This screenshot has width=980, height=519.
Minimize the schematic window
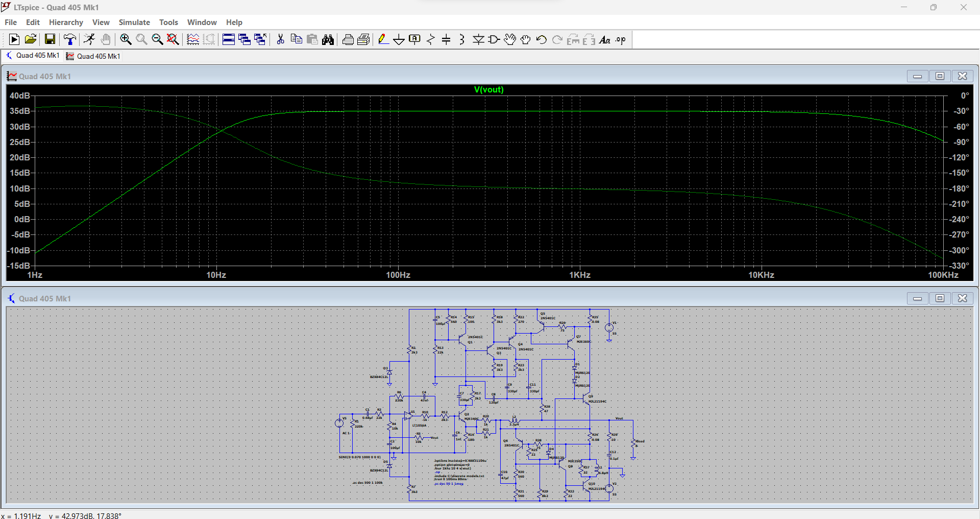coord(917,298)
